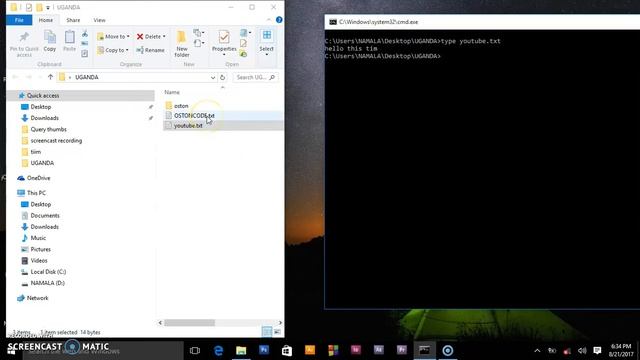Open the Copy to dropdown
Image resolution: width=640 pixels, height=360 pixels.
point(113,50)
